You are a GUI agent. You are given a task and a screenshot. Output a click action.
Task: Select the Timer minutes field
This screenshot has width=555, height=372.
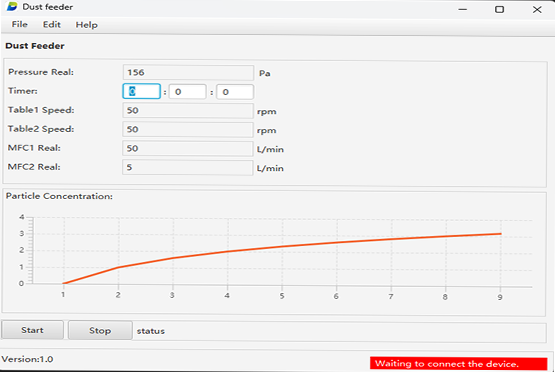[x=188, y=92]
